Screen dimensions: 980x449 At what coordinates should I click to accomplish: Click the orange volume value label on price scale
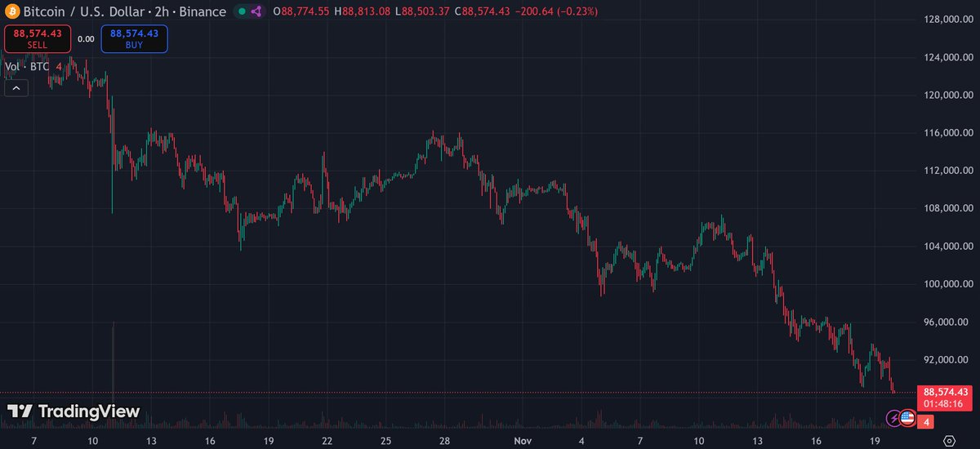pos(925,422)
